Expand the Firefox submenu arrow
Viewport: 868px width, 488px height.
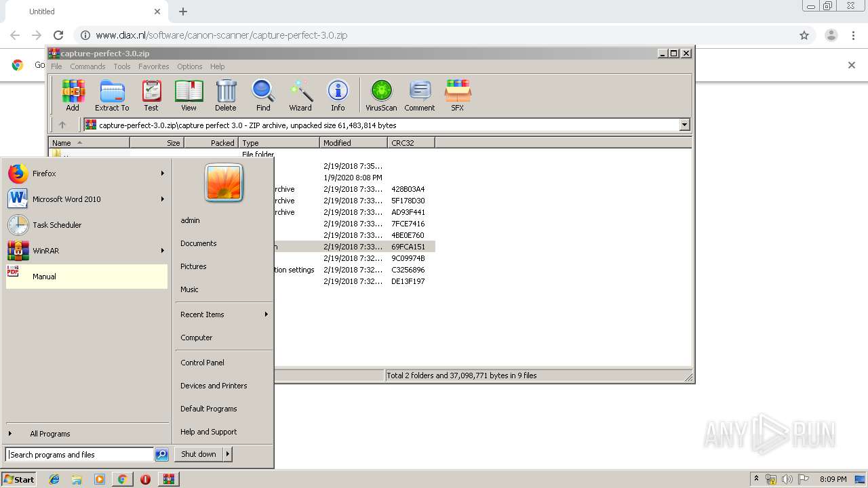click(x=163, y=174)
